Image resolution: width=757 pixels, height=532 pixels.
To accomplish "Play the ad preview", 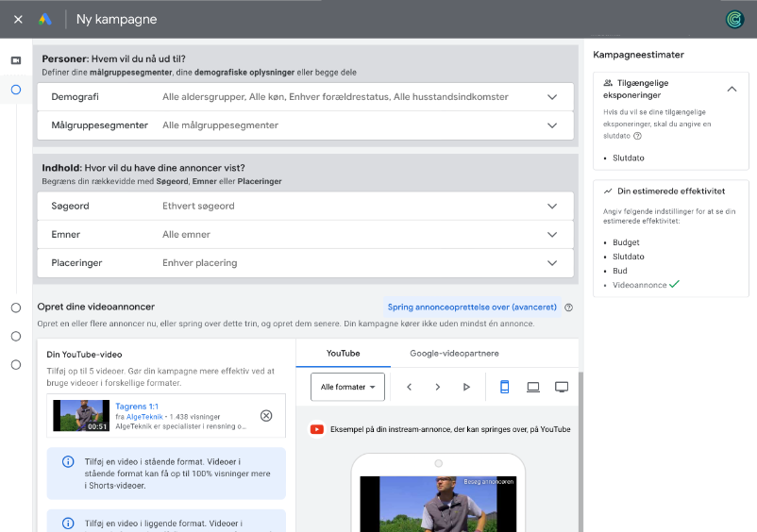I will [466, 387].
